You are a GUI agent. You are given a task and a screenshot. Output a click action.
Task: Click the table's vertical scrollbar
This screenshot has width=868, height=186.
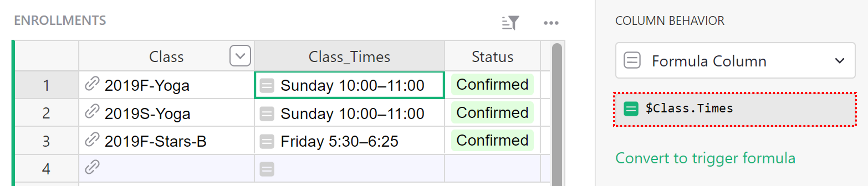pos(557,114)
